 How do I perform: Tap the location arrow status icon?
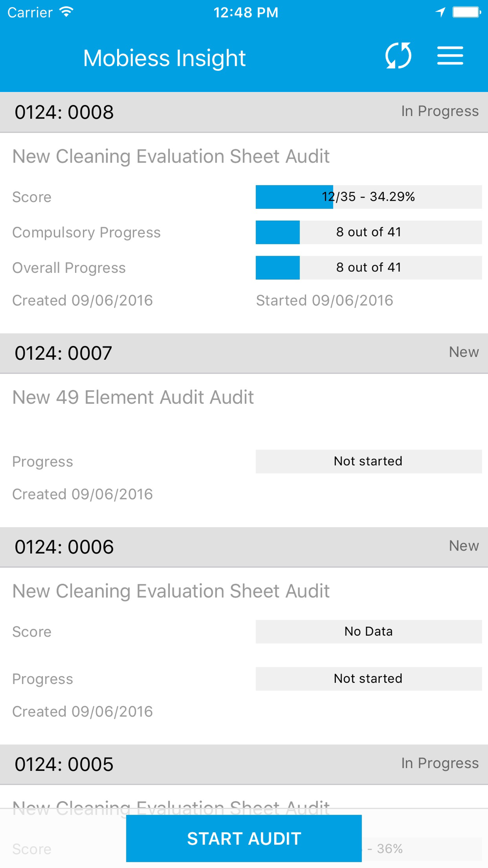pyautogui.click(x=440, y=12)
